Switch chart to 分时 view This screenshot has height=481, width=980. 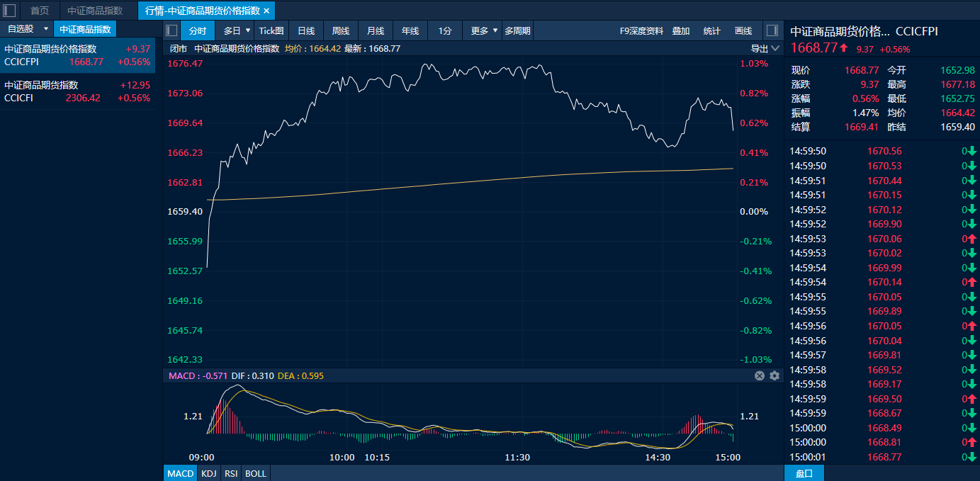point(198,30)
